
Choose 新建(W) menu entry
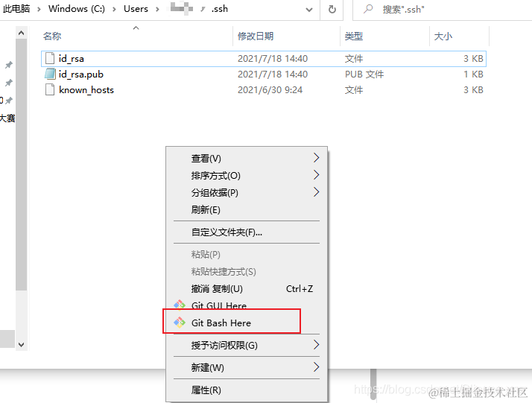247,368
